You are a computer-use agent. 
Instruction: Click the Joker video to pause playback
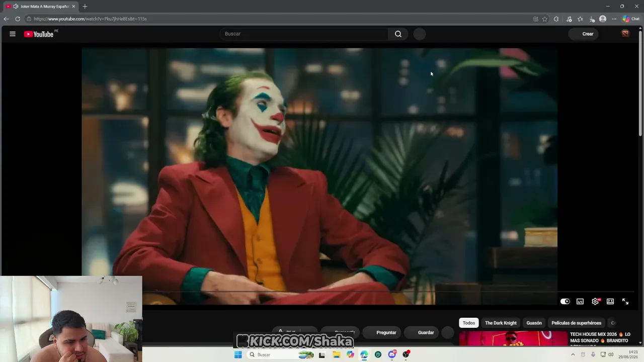319,176
